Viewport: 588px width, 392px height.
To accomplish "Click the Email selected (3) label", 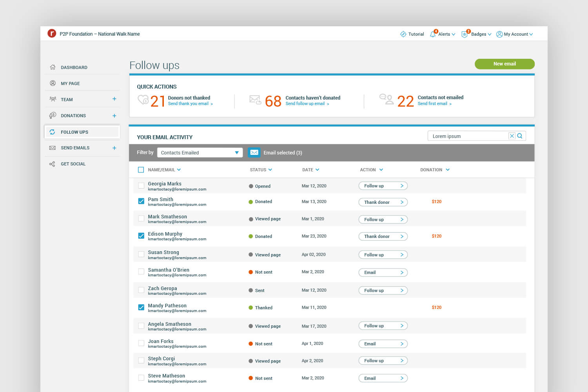I will pos(283,153).
